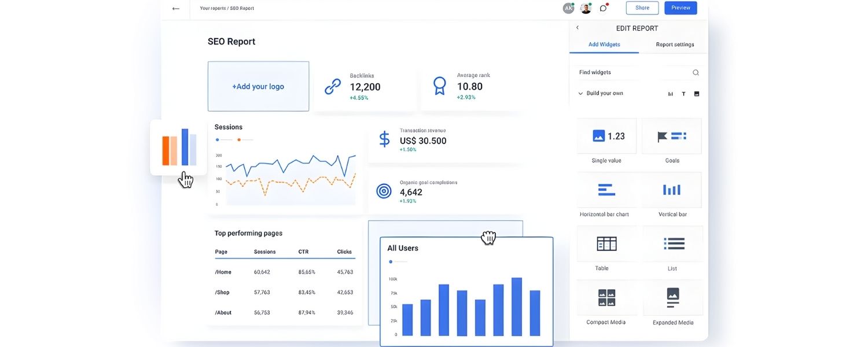The height and width of the screenshot is (347, 868).
Task: Pick the Expanded Media widget icon
Action: (x=672, y=297)
